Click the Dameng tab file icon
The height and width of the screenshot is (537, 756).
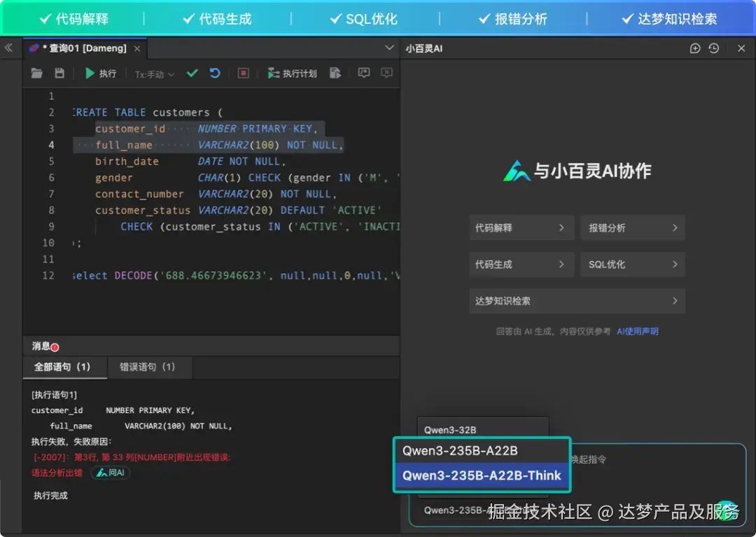(x=34, y=48)
